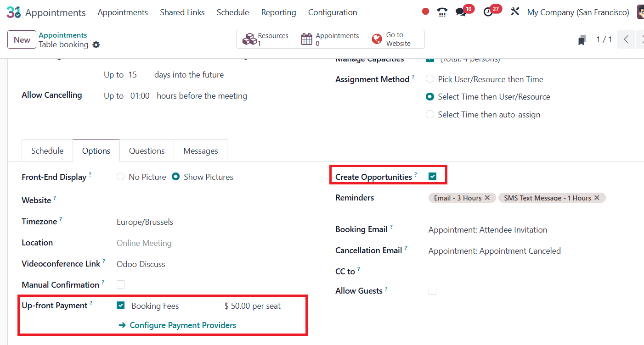Show help tooltip for Cancellation Email

[406, 248]
